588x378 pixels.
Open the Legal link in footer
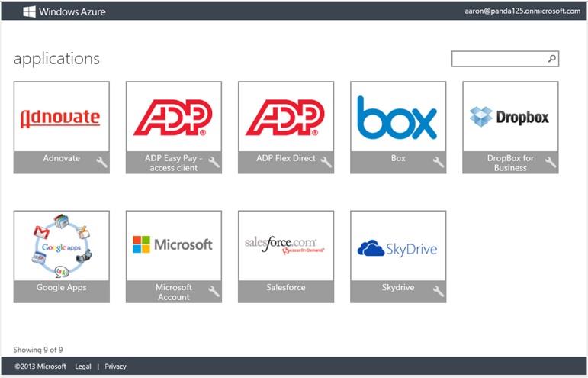[x=83, y=367]
